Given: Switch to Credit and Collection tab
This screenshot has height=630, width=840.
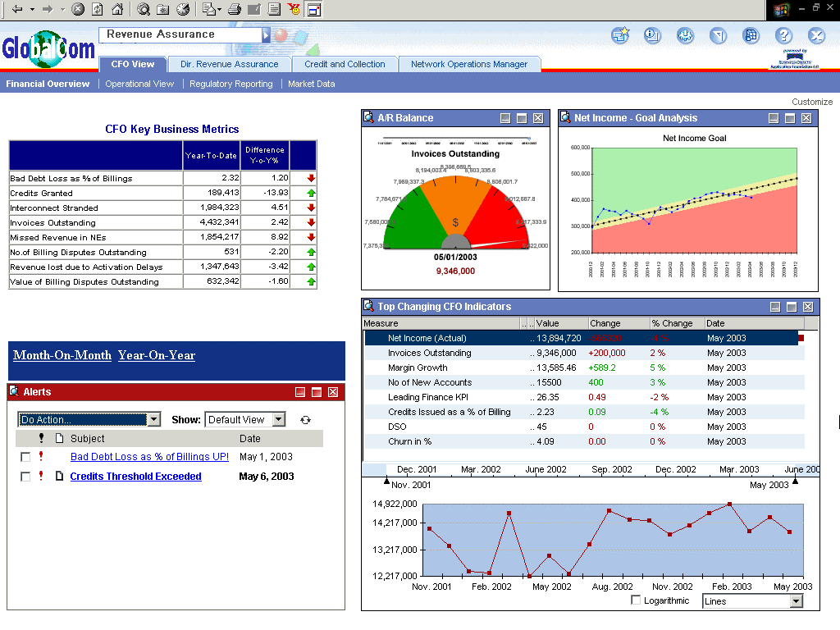Looking at the screenshot, I should point(345,64).
